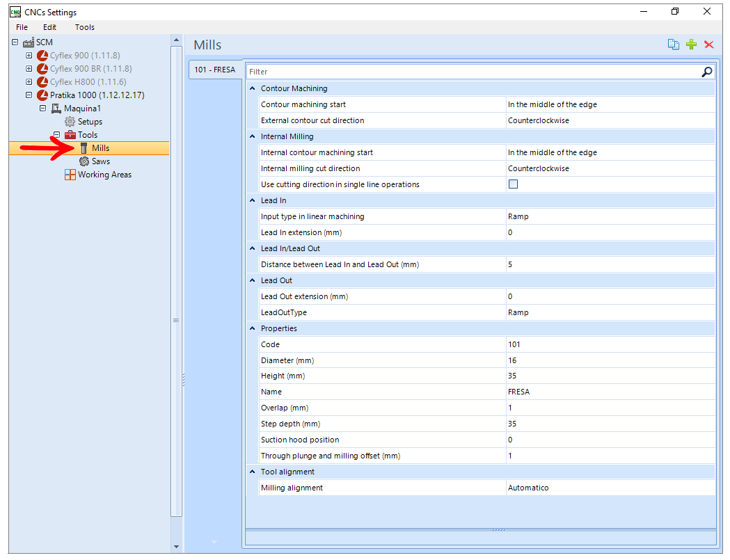Viewport: 730px width, 560px height.
Task: Open the Tools menu
Action: 85,27
